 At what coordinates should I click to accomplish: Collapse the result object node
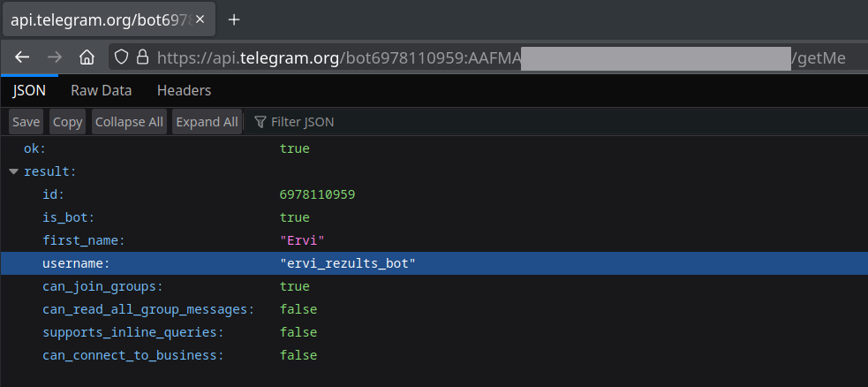(x=14, y=171)
